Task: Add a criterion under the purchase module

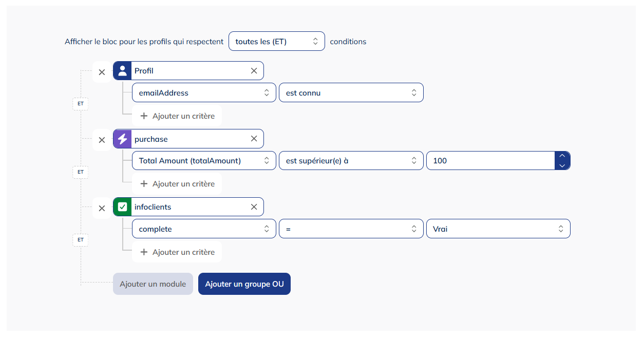Action: [177, 184]
